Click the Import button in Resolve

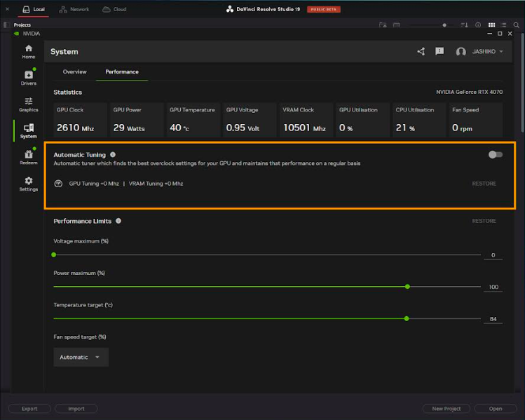(x=76, y=409)
